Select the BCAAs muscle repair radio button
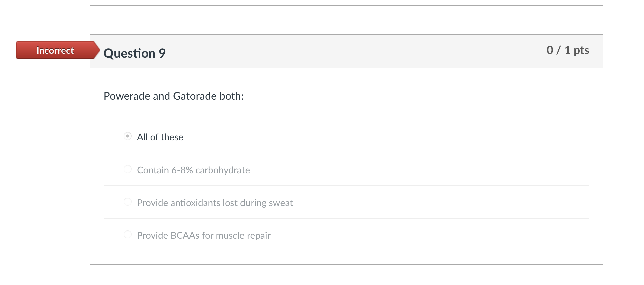 pos(128,235)
